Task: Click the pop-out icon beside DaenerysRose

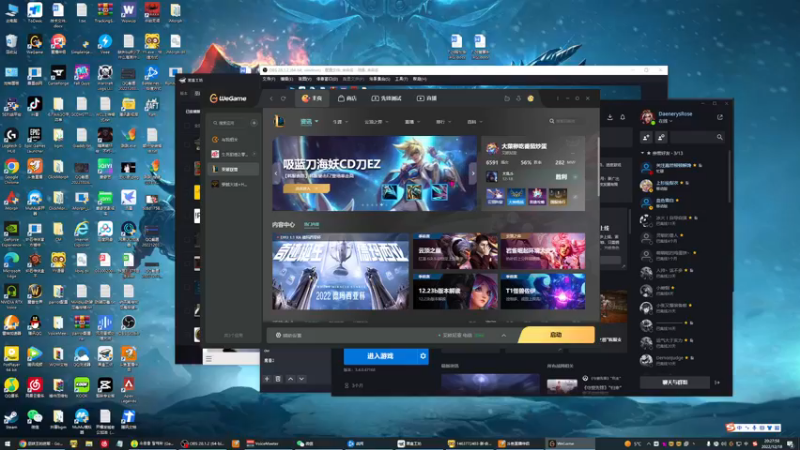Action: click(720, 117)
